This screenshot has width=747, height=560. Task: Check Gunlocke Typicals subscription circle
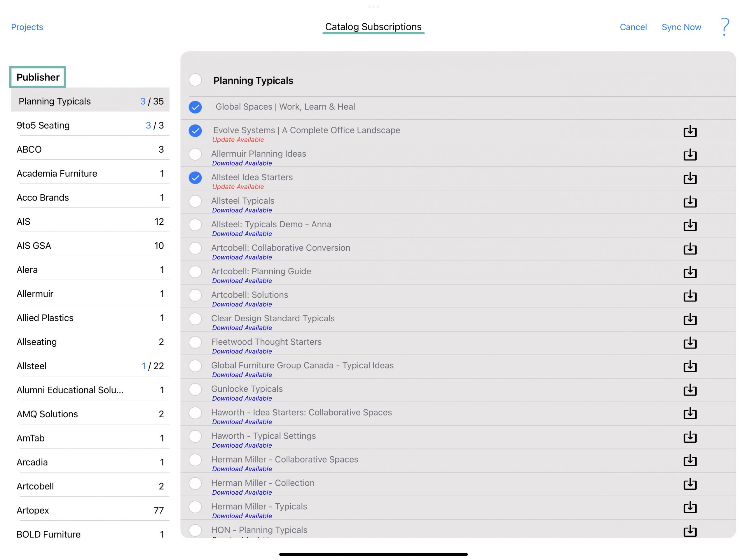coord(195,390)
